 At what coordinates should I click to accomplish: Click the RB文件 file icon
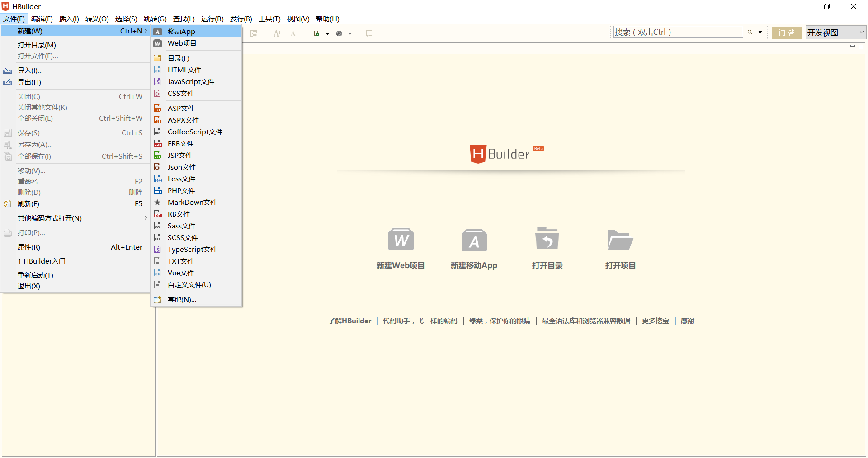[157, 214]
